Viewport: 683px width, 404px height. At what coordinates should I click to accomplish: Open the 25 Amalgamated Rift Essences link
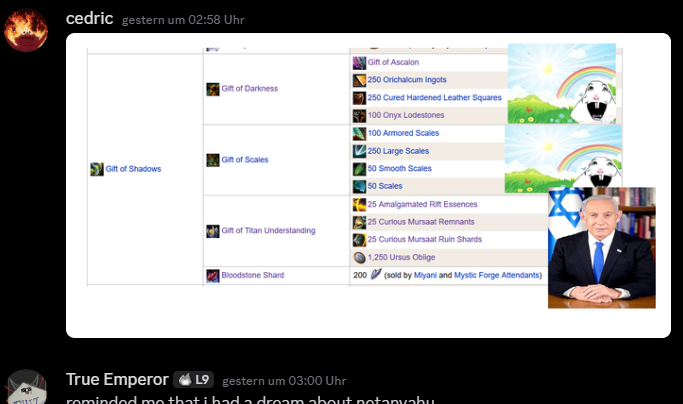click(x=423, y=204)
